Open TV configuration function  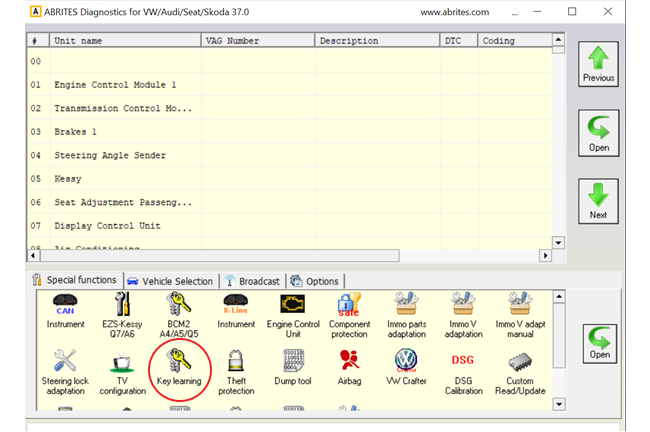pyautogui.click(x=122, y=372)
